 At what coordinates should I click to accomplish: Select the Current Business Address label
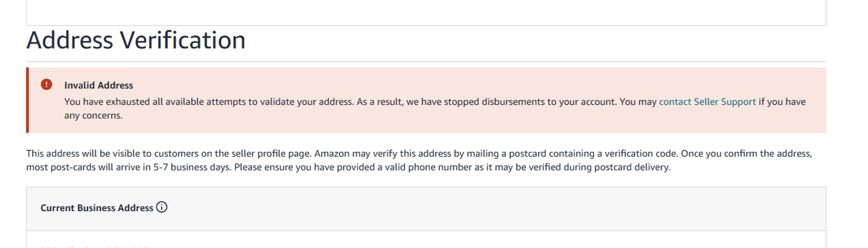coord(97,208)
